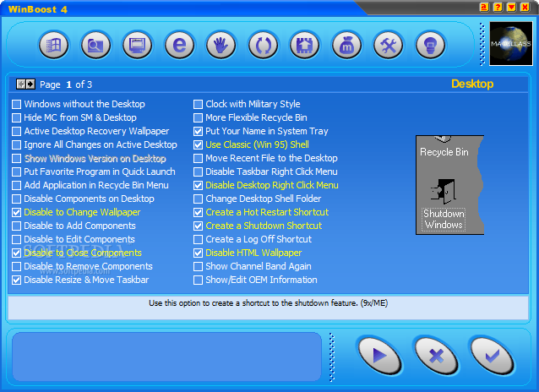Open the Windows category round icon
The image size is (539, 392).
click(54, 45)
